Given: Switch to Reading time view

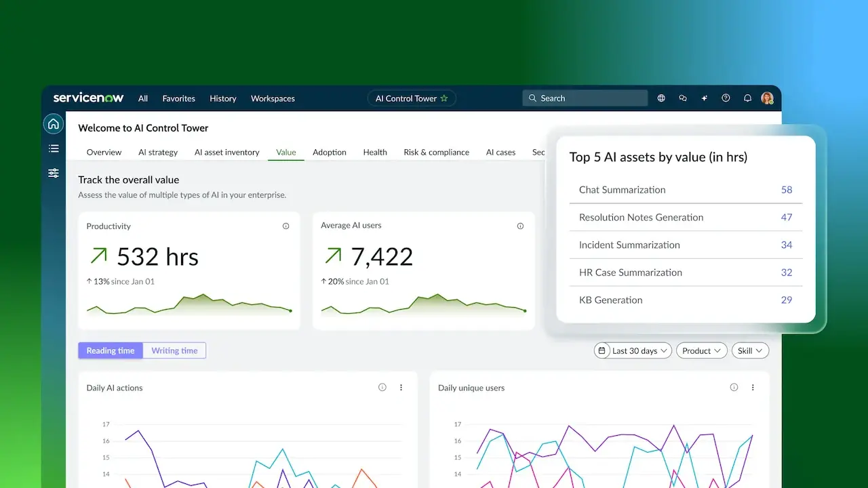Looking at the screenshot, I should pyautogui.click(x=111, y=350).
